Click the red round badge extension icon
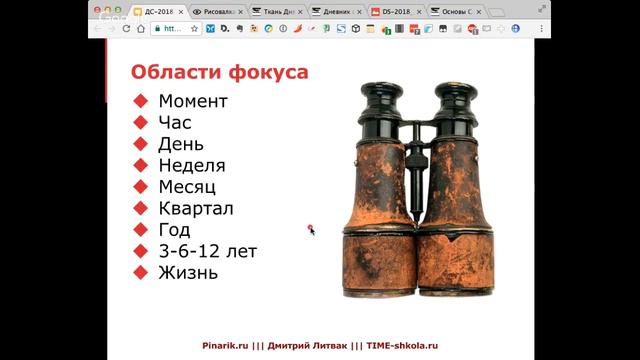This screenshot has width=640, height=360. pyautogui.click(x=473, y=29)
